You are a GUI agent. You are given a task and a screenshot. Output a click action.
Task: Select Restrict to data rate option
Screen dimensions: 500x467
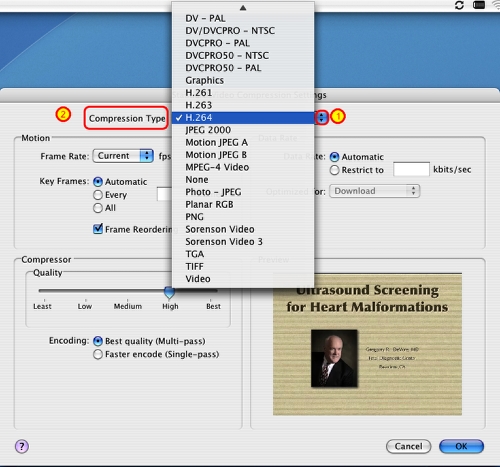(334, 170)
